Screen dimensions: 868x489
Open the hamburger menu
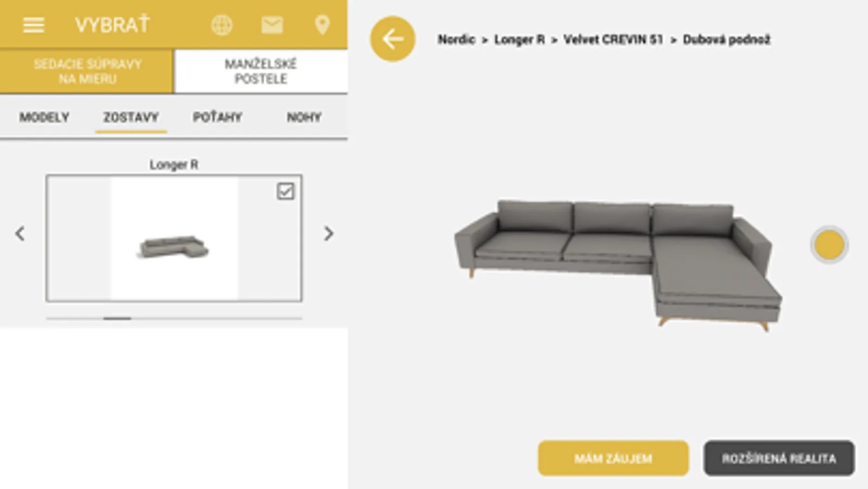coord(33,25)
